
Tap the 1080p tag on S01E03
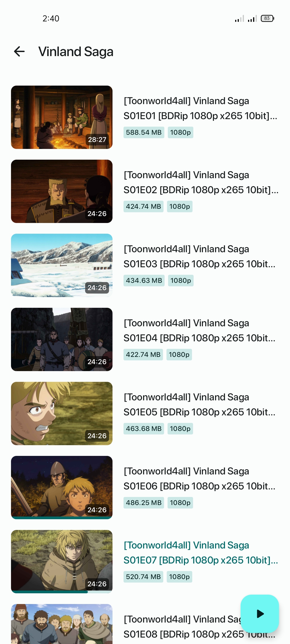181,281
